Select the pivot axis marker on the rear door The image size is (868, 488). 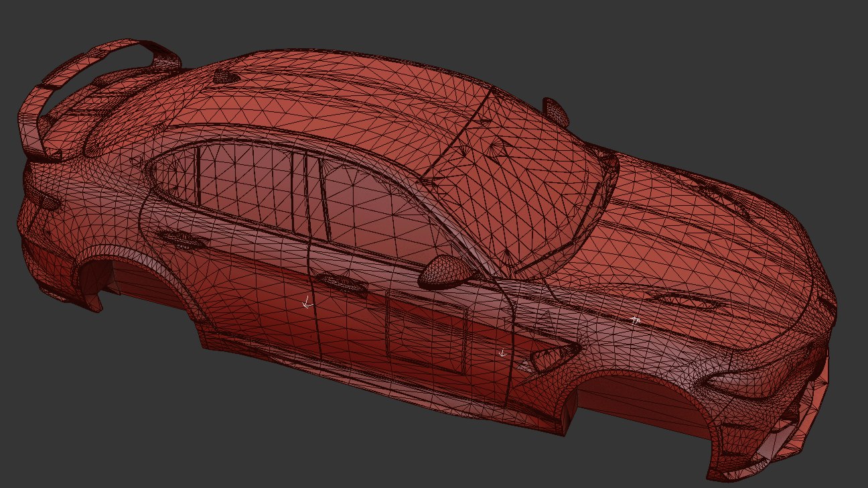click(x=307, y=303)
